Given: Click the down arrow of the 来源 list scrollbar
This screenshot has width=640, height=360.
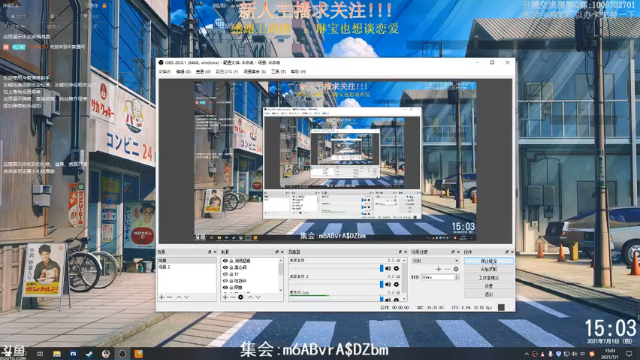Looking at the screenshot, I should 280,290.
